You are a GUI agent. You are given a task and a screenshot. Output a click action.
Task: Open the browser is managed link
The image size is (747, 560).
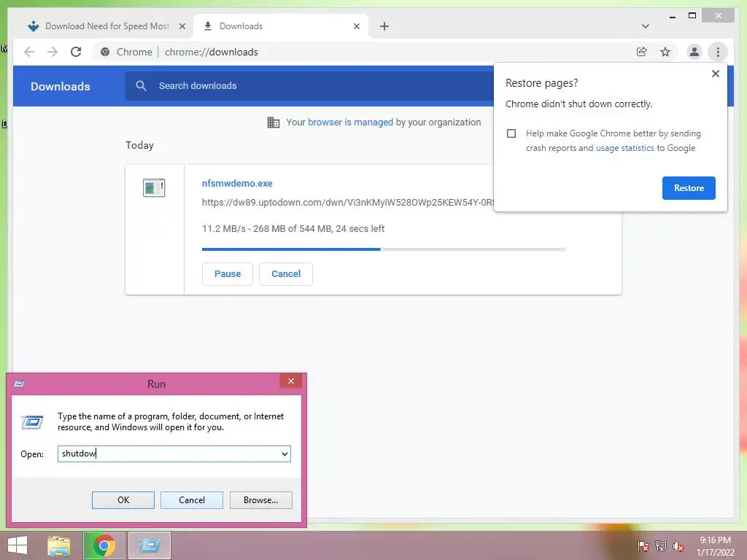[350, 122]
